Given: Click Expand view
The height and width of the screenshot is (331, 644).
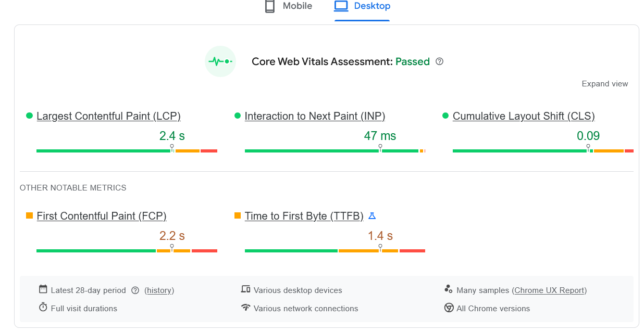Looking at the screenshot, I should click(x=604, y=84).
